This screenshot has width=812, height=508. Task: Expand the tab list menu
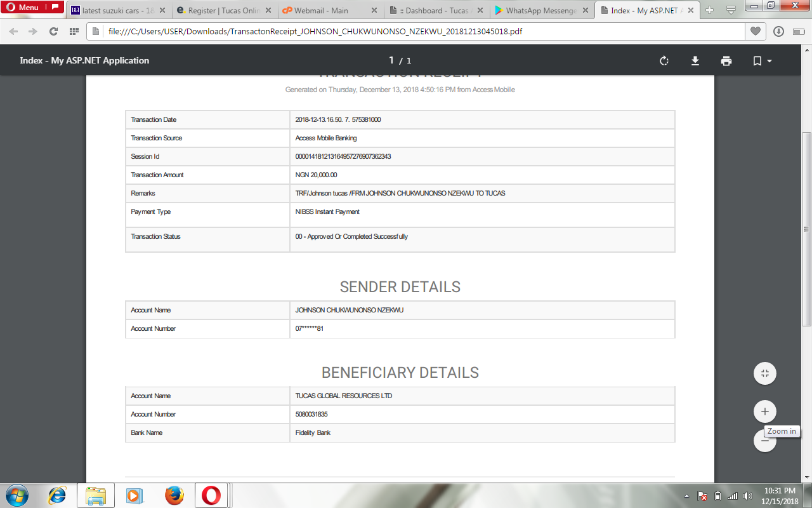pyautogui.click(x=731, y=10)
